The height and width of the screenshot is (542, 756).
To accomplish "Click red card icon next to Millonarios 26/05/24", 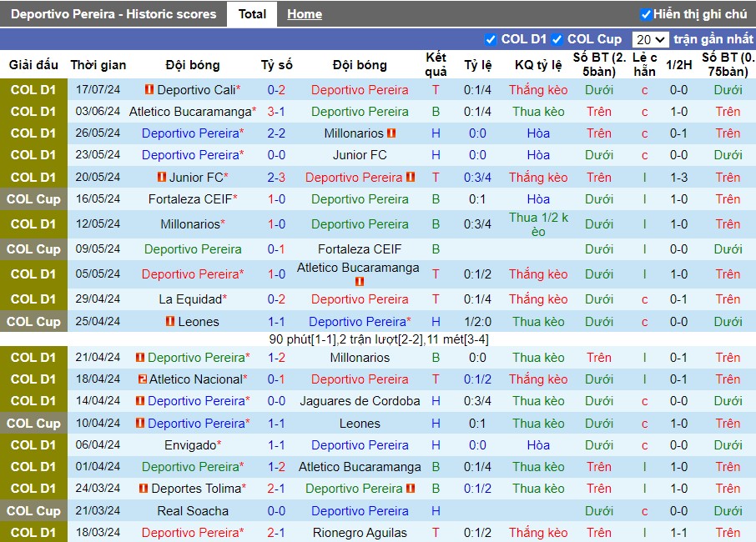I will (391, 133).
